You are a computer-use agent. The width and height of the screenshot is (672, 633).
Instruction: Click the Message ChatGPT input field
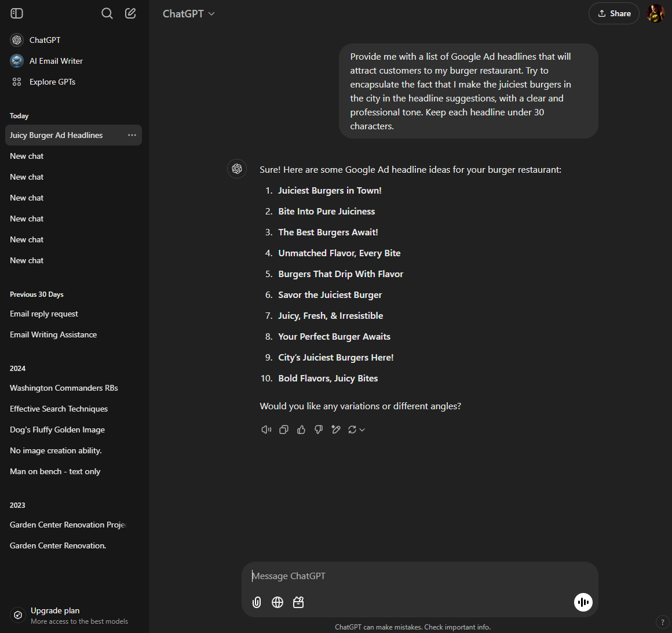click(406, 576)
